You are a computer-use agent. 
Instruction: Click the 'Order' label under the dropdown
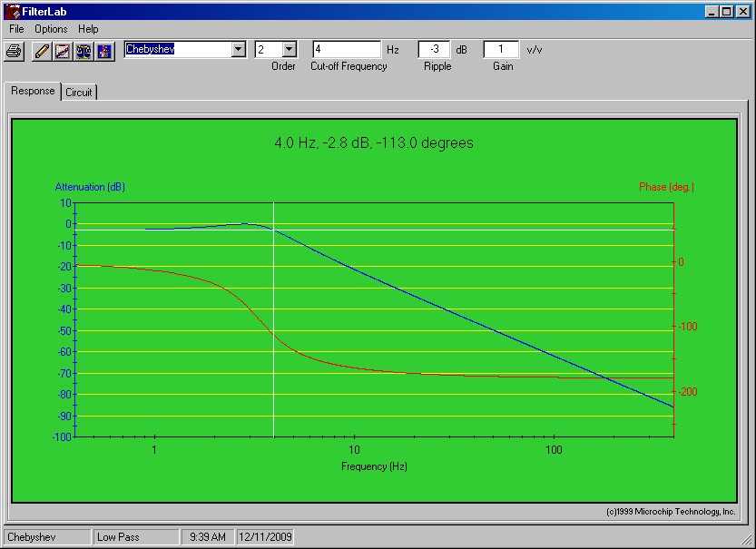[x=283, y=66]
